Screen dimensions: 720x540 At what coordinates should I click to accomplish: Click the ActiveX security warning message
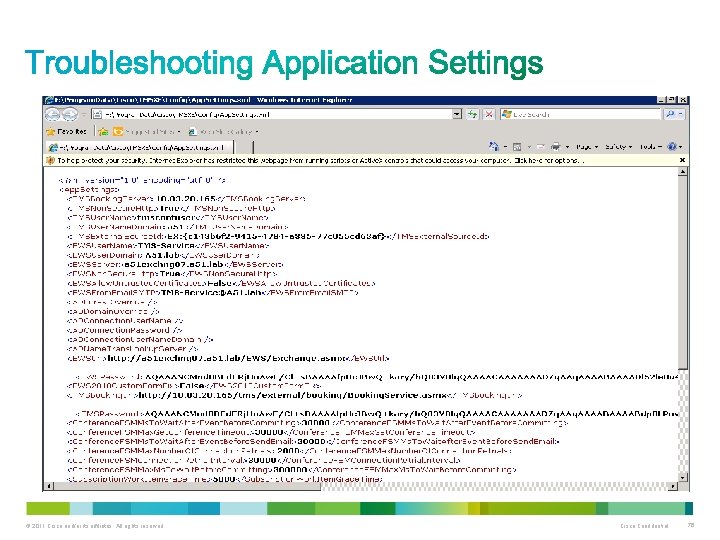coord(321,161)
